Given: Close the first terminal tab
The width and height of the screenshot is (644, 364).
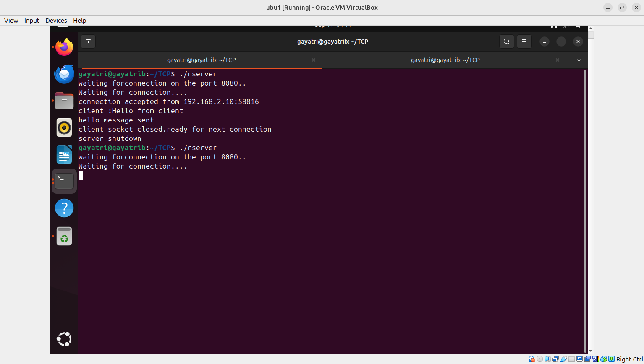Looking at the screenshot, I should click(x=314, y=60).
